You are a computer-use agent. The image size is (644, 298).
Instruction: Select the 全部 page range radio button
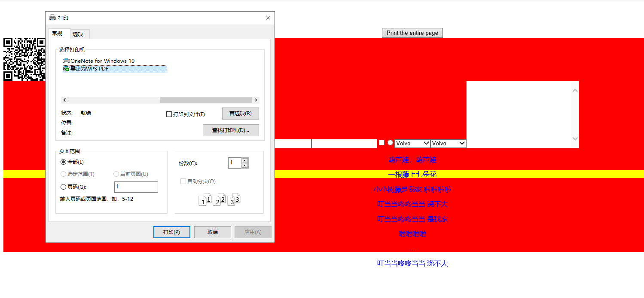pos(64,162)
